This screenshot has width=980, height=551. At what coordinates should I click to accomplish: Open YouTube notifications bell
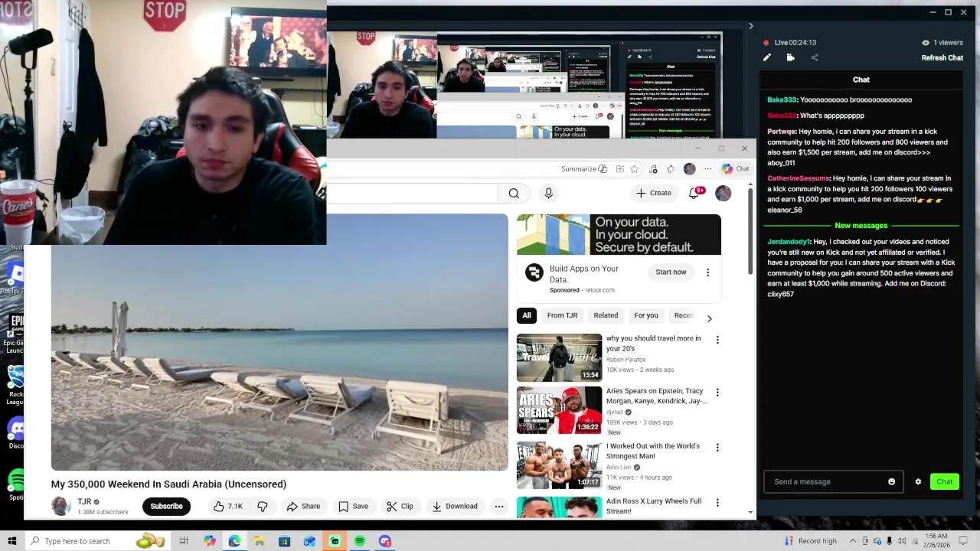click(694, 194)
